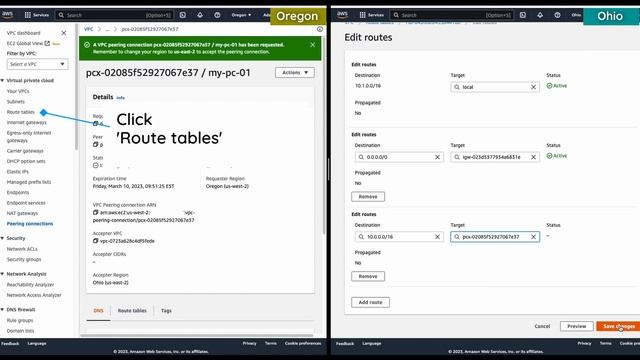This screenshot has width=640, height=360.
Task: Open Security groups in sidebar
Action: click(x=24, y=259)
